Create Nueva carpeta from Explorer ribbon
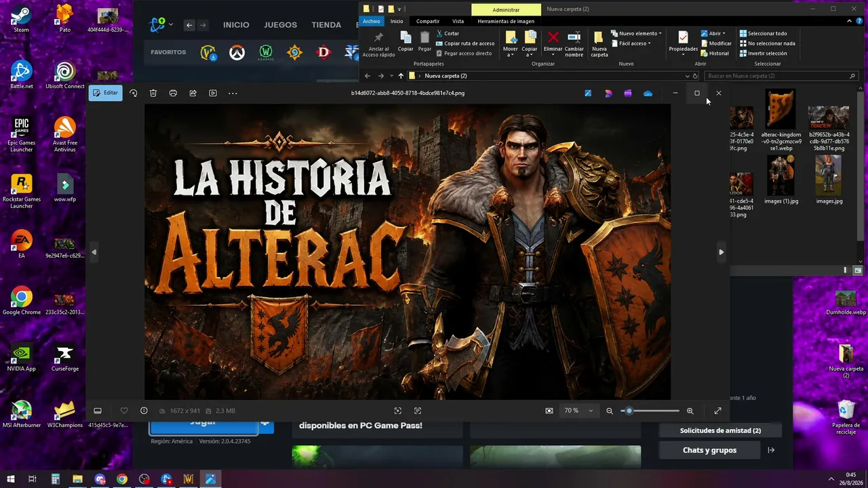The image size is (868, 488). (599, 43)
